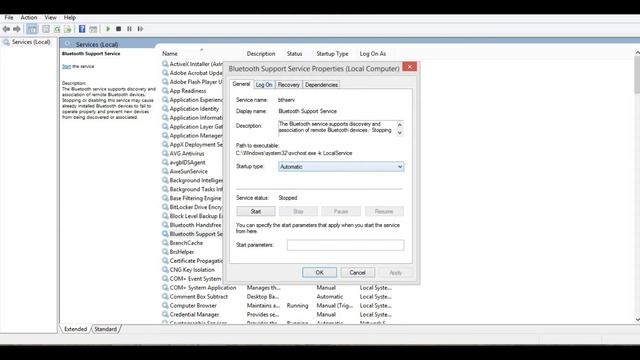Click the gear icon beside Application Identity
This screenshot has height=360, width=640.
(165, 109)
